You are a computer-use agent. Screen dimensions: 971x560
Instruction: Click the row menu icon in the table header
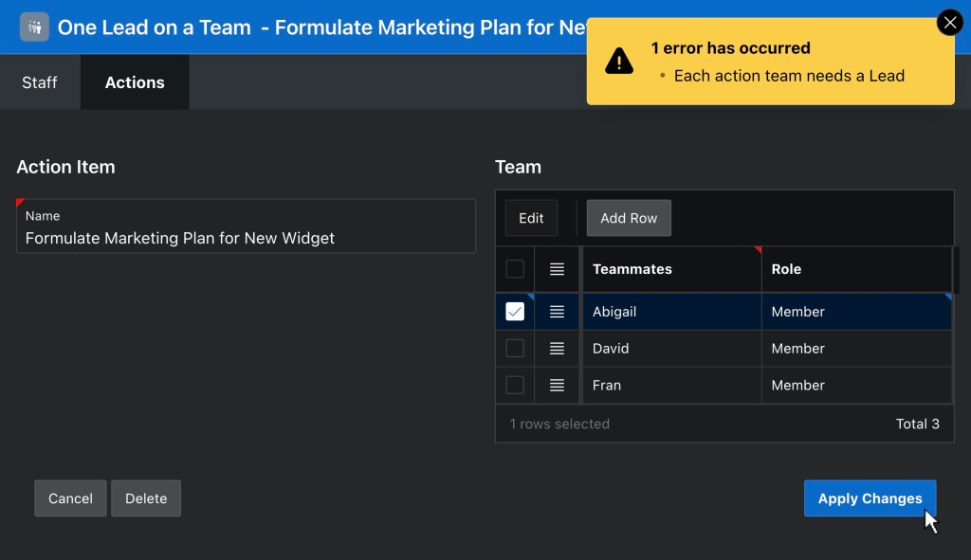557,268
